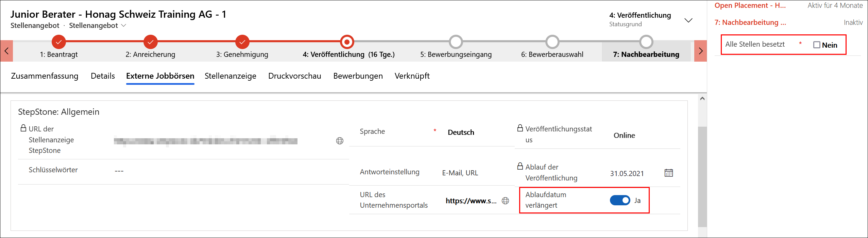The width and height of the screenshot is (868, 238).
Task: Click globe icon next to Unternehmensportal URL
Action: point(505,201)
